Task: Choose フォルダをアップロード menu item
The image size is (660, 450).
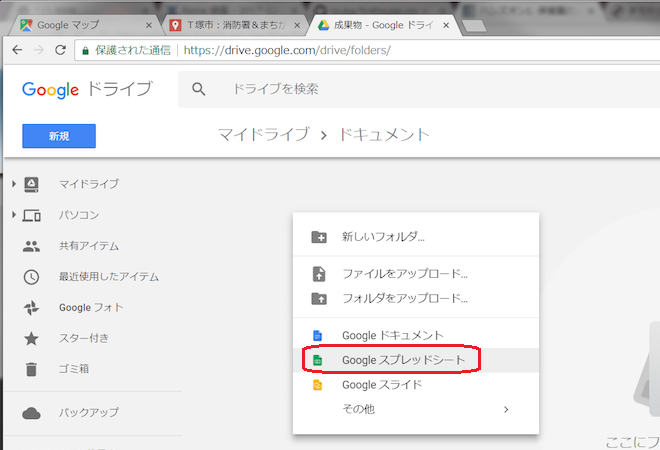Action: click(416, 298)
